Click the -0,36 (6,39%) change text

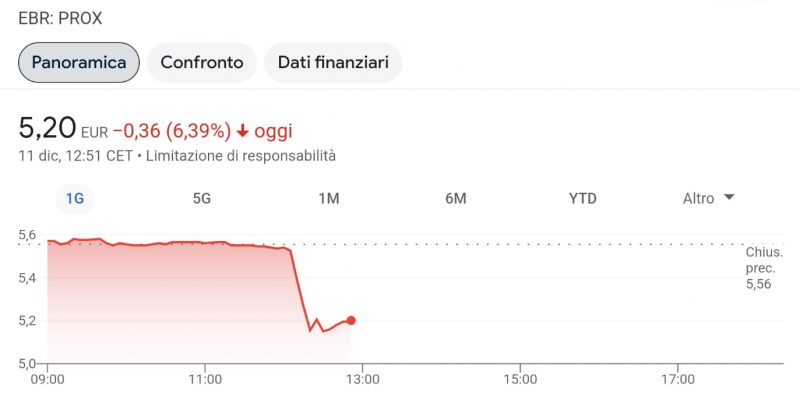[x=172, y=132]
